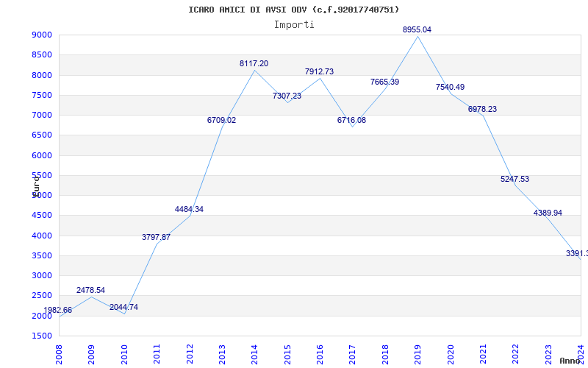The height and width of the screenshot is (368, 588).
Task: Click the y-axis value 4500
Action: coord(42,215)
